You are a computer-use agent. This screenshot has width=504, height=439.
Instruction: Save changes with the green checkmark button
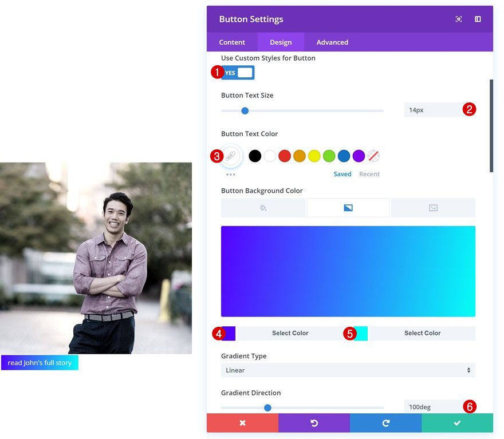456,423
